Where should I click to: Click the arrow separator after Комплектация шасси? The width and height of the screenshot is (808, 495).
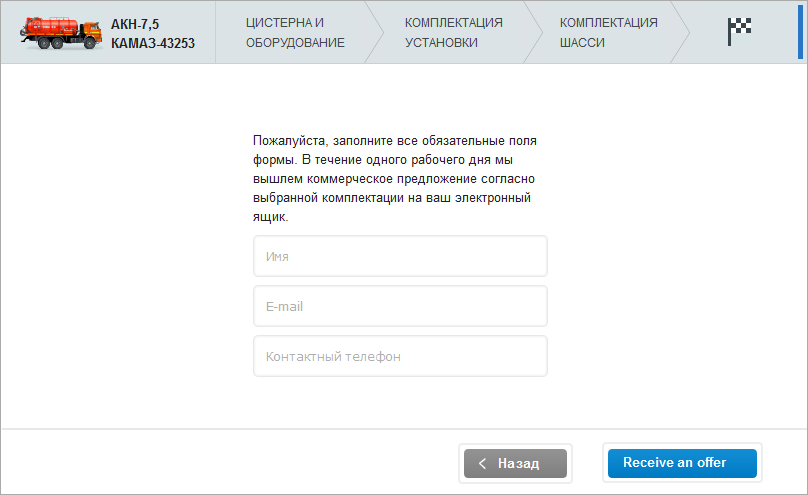coord(682,32)
